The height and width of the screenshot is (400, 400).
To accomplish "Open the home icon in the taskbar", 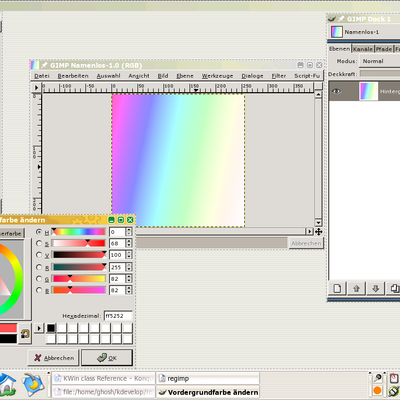I will [8, 384].
